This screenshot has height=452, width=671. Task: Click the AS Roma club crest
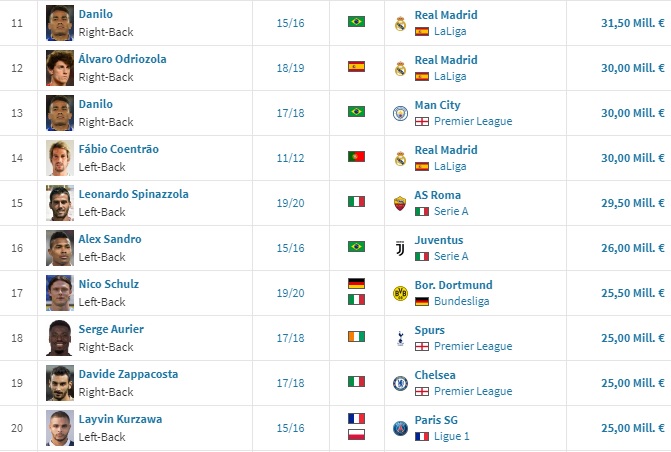(400, 203)
